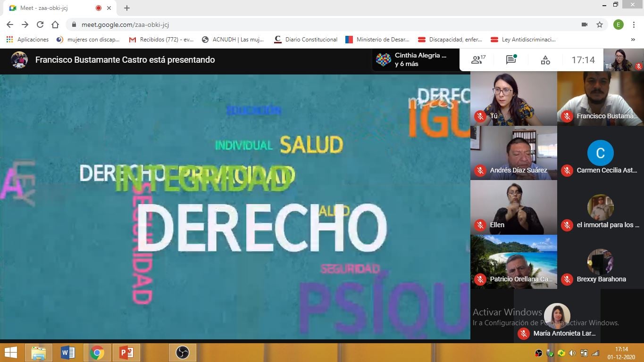644x362 pixels.
Task: Open a new browser tab
Action: tap(127, 8)
